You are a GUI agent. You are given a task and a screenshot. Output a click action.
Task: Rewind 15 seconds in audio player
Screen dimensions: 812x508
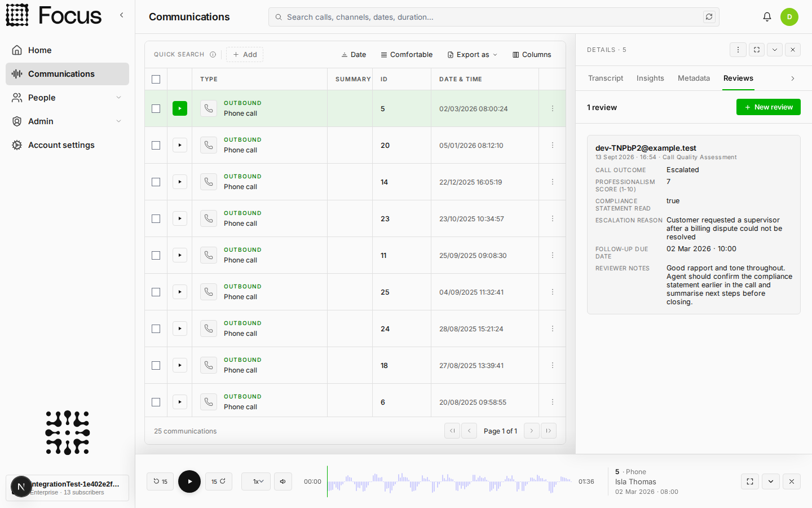point(160,481)
